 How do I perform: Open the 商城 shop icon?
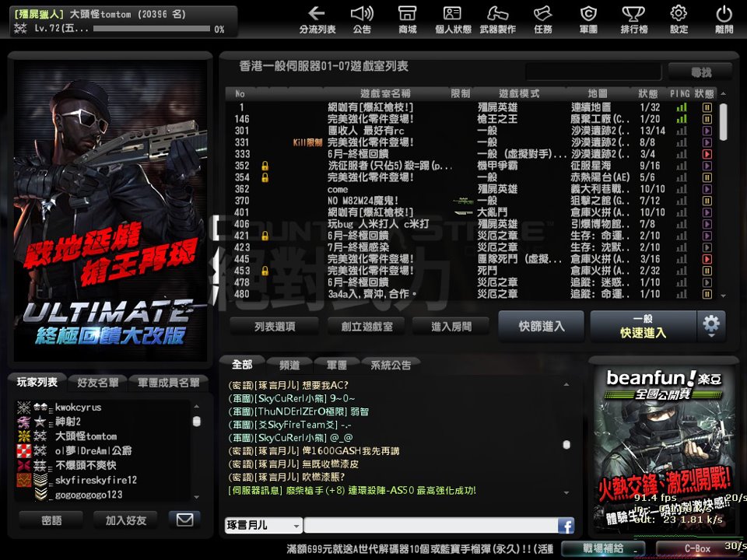point(407,19)
